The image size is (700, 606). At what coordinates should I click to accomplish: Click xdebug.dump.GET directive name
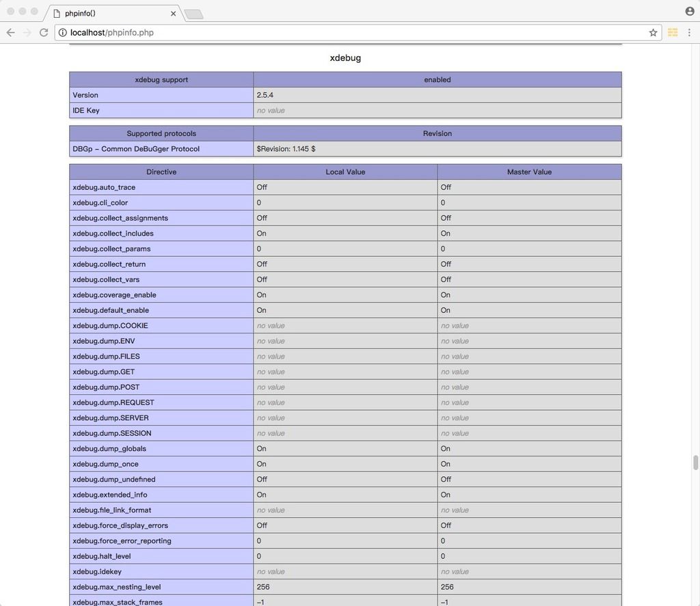[x=104, y=372]
